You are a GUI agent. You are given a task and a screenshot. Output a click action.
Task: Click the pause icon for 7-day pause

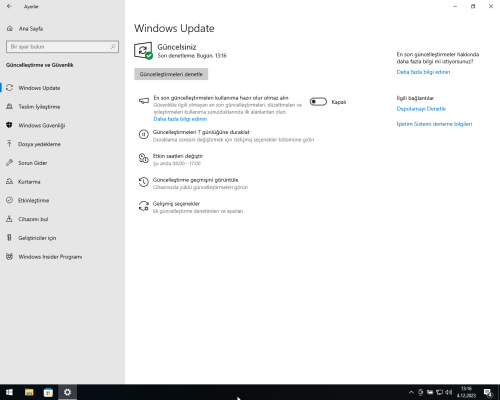pos(143,134)
